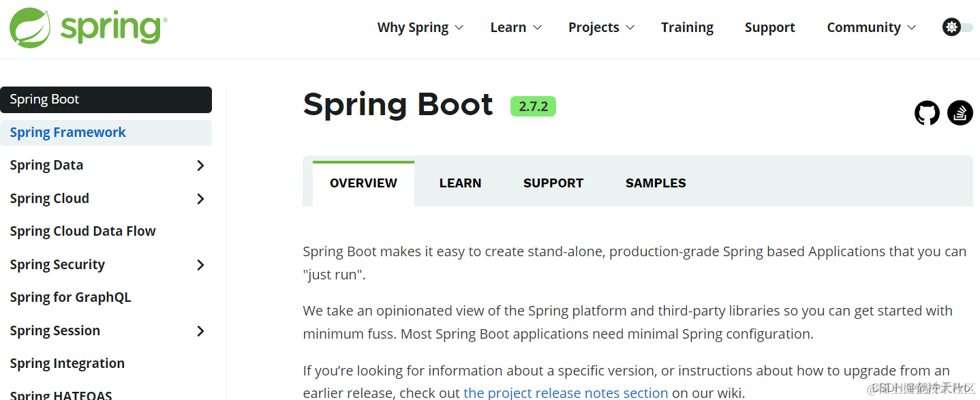Switch to the SUPPORT tab

point(553,183)
